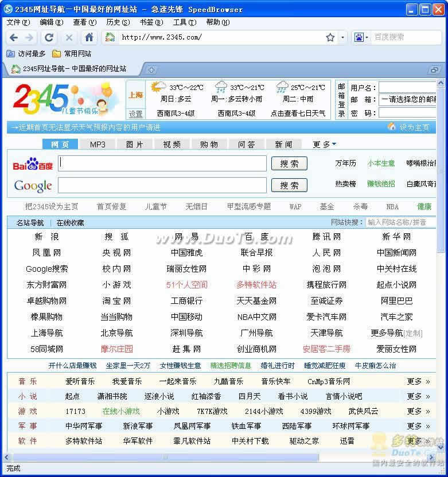448x477 pixels.
Task: Select the 网页 search tab
Action: [60, 144]
